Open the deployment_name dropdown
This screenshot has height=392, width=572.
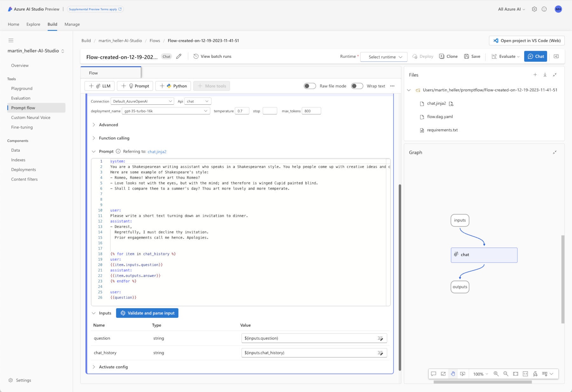tap(166, 111)
